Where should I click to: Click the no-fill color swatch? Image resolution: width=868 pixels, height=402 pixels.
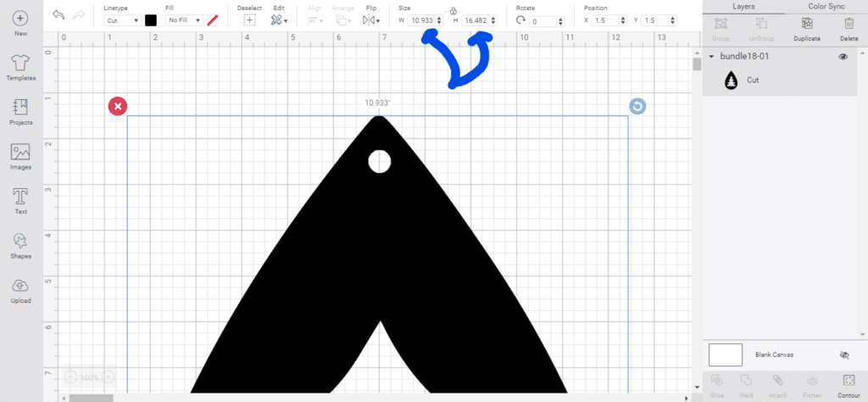[213, 20]
